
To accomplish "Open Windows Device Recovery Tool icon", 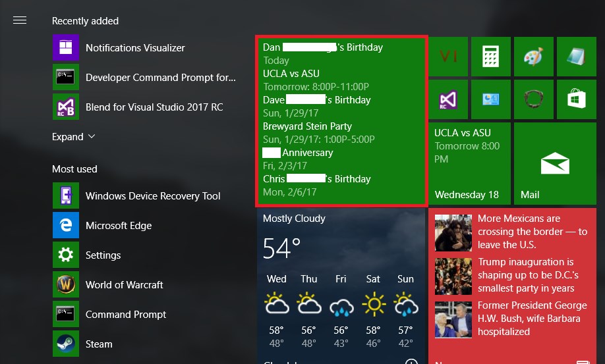I will (66, 195).
